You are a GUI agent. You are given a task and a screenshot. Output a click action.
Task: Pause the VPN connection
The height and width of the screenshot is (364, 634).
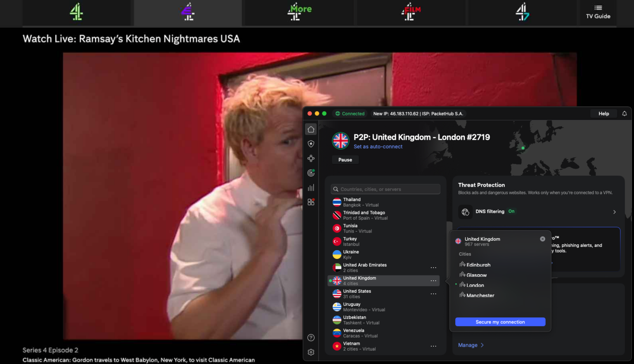tap(345, 160)
